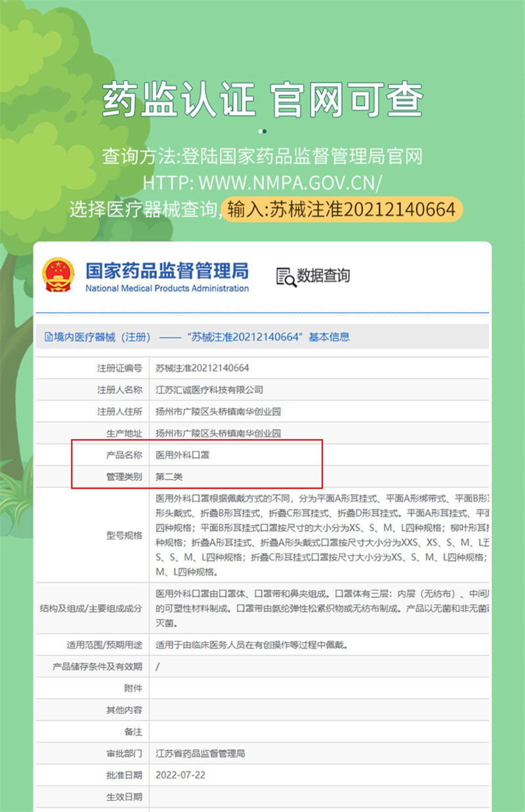Select the 注册证编号 value 苏械注准20212140664
525x812 pixels.
coord(202,369)
